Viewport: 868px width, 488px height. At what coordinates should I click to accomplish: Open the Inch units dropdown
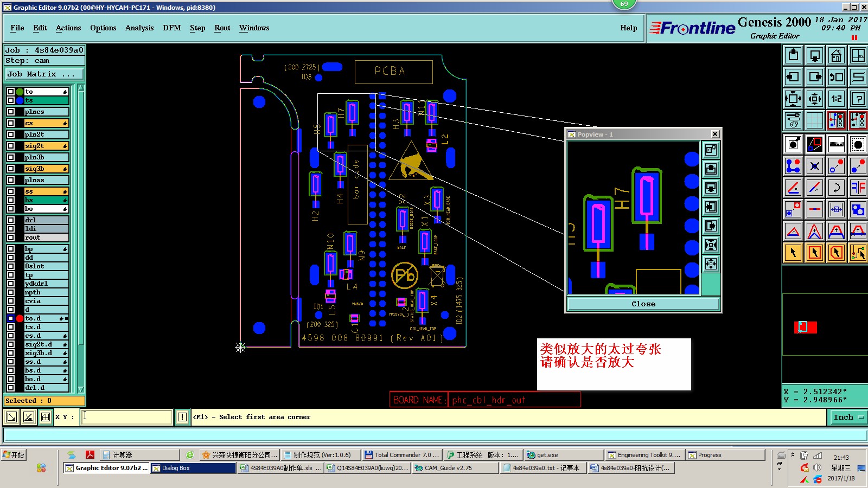tap(848, 417)
